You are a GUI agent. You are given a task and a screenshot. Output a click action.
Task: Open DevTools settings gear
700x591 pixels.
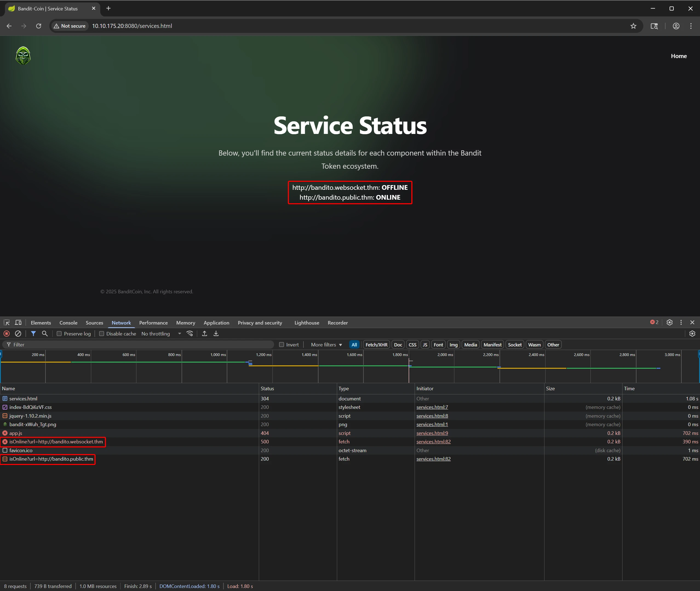pyautogui.click(x=669, y=322)
